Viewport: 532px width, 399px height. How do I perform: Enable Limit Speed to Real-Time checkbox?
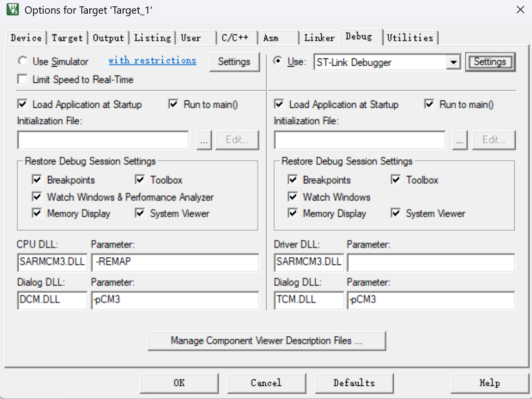click(23, 79)
